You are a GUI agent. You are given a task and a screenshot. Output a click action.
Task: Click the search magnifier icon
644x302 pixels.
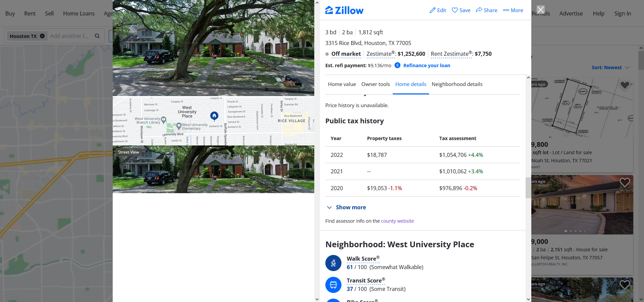tap(97, 36)
